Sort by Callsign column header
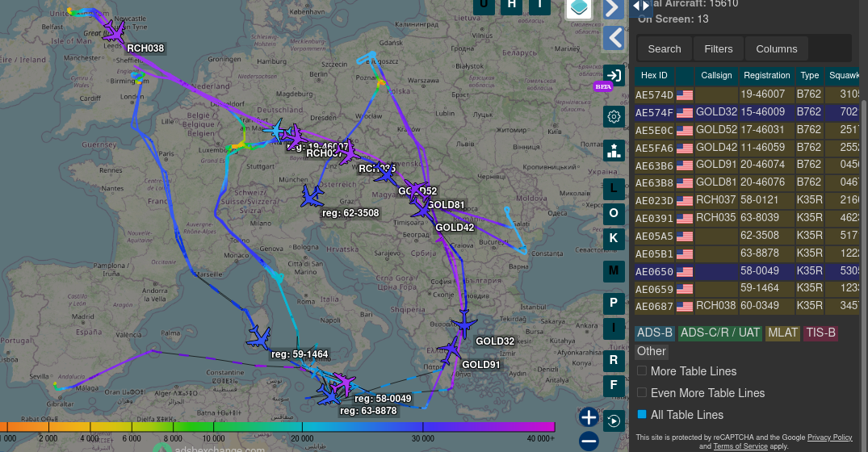 [x=716, y=75]
